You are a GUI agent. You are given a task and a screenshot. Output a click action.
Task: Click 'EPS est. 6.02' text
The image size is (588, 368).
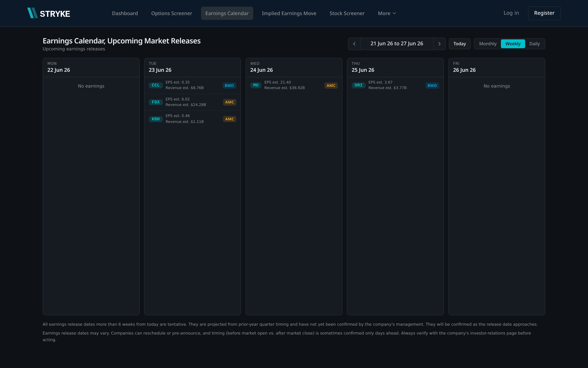[178, 99]
